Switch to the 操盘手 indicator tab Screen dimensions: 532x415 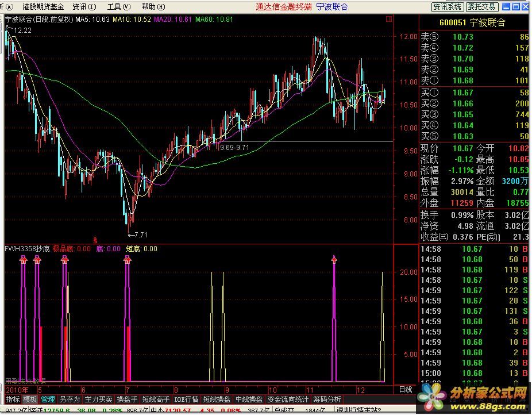[127, 399]
